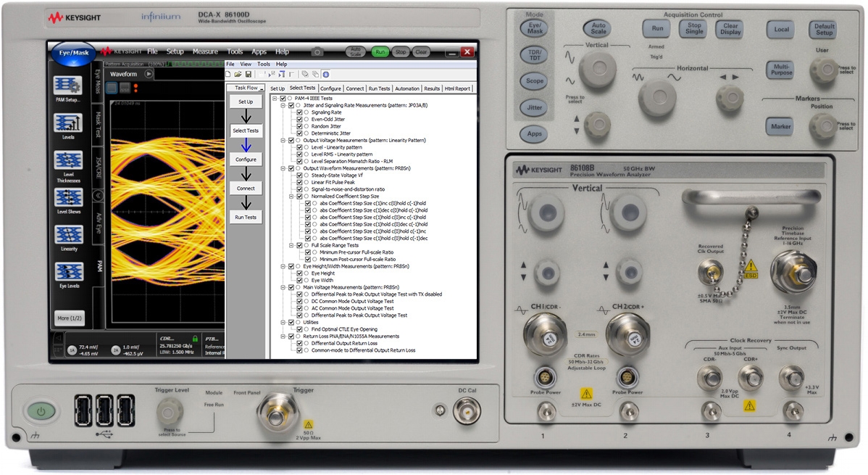Uncheck Find Optimal CTLE Eye Opening
The height and width of the screenshot is (475, 868).
point(299,329)
